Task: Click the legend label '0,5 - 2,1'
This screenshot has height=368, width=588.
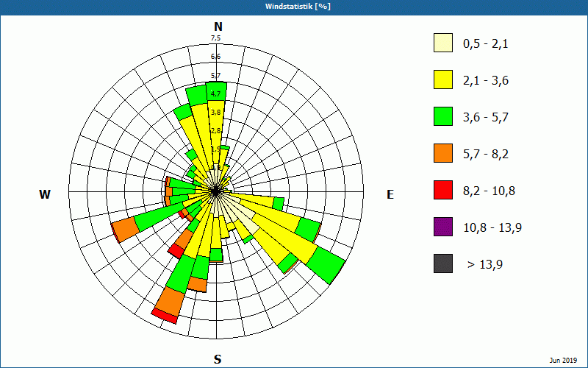Action: click(486, 44)
